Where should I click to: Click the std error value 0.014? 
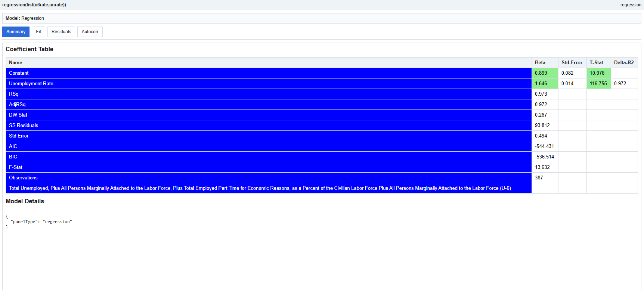(572, 84)
